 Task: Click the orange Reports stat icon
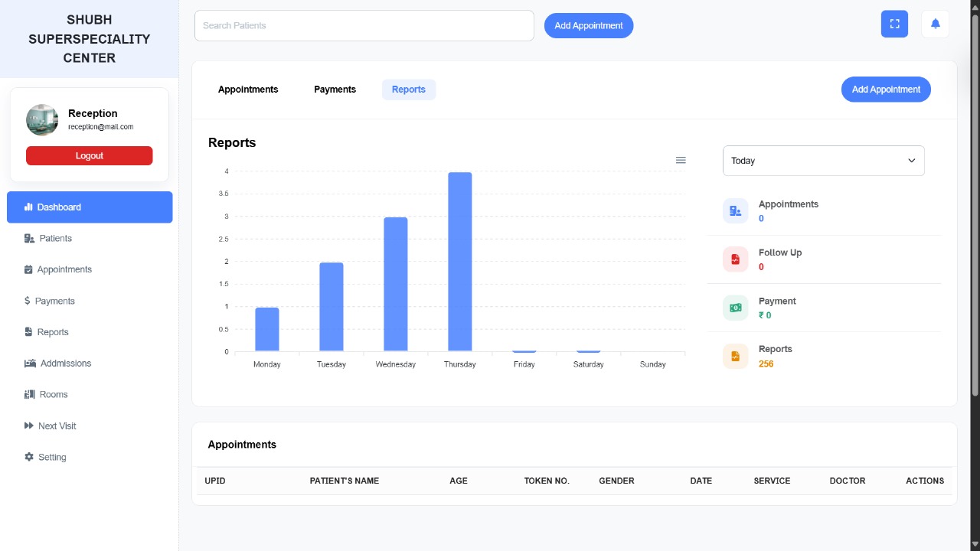coord(735,356)
